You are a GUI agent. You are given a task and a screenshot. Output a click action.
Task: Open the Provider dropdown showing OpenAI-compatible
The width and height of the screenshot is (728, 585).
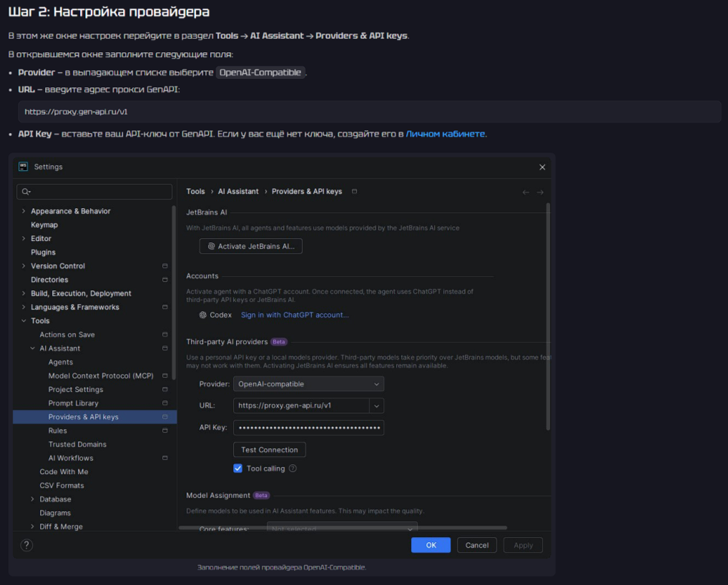click(308, 384)
